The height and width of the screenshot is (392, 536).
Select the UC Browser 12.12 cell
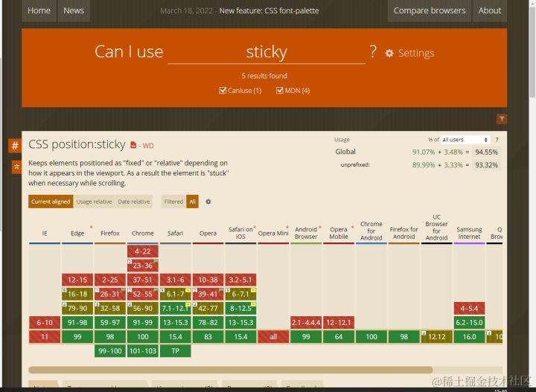436,337
